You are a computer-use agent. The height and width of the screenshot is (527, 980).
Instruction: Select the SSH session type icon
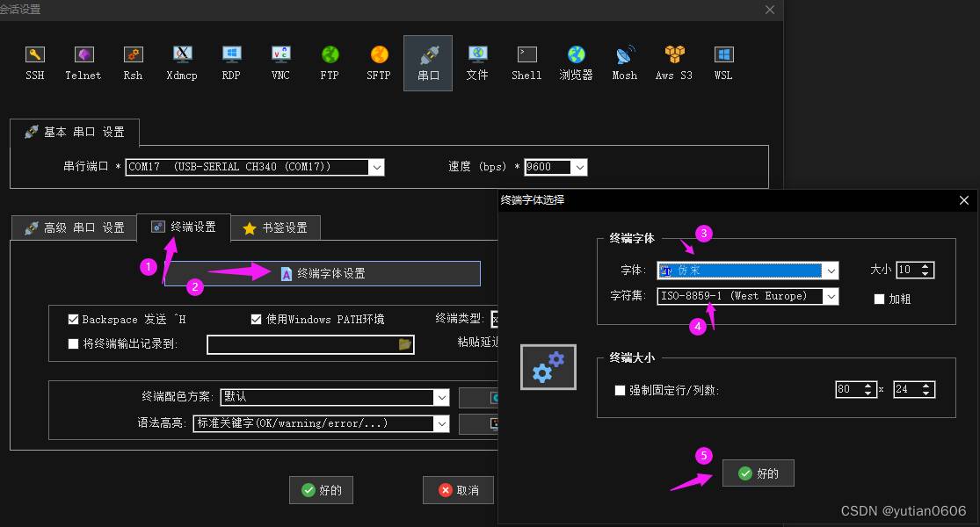(x=35, y=63)
